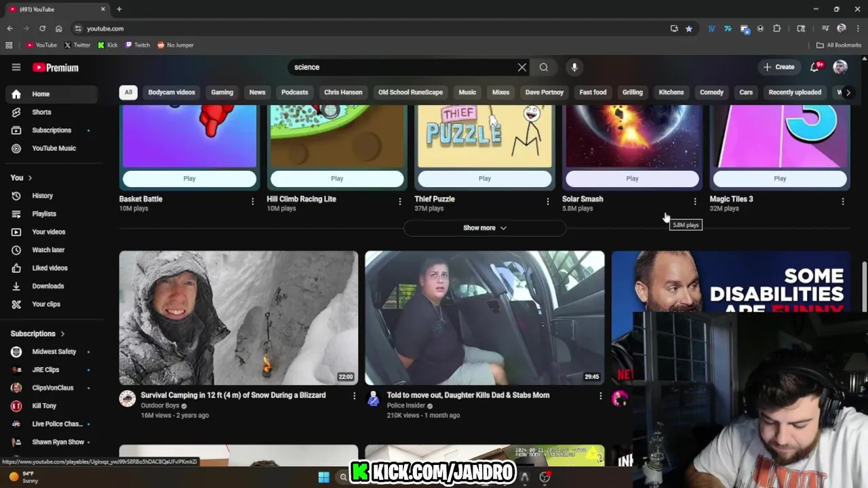Screen dimensions: 868x488
Task: Open Watch later in the sidebar
Action: click(52, 250)
